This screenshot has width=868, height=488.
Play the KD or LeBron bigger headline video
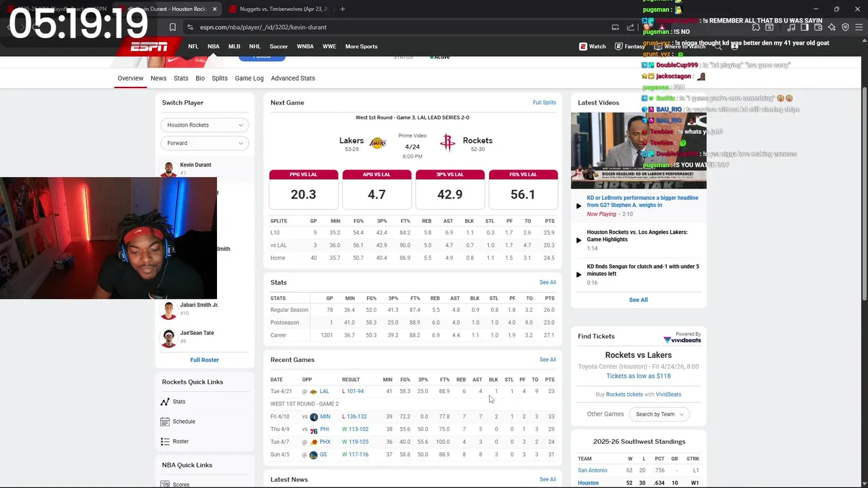point(578,206)
